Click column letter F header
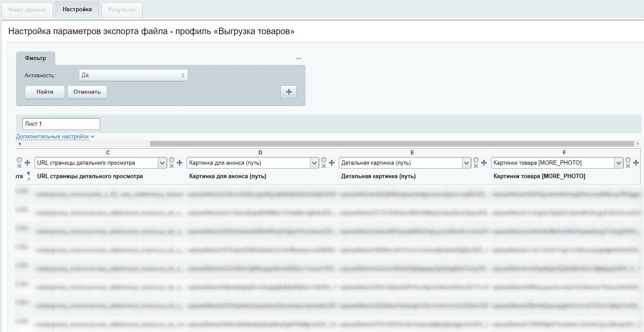This screenshot has height=332, width=644. pos(564,153)
